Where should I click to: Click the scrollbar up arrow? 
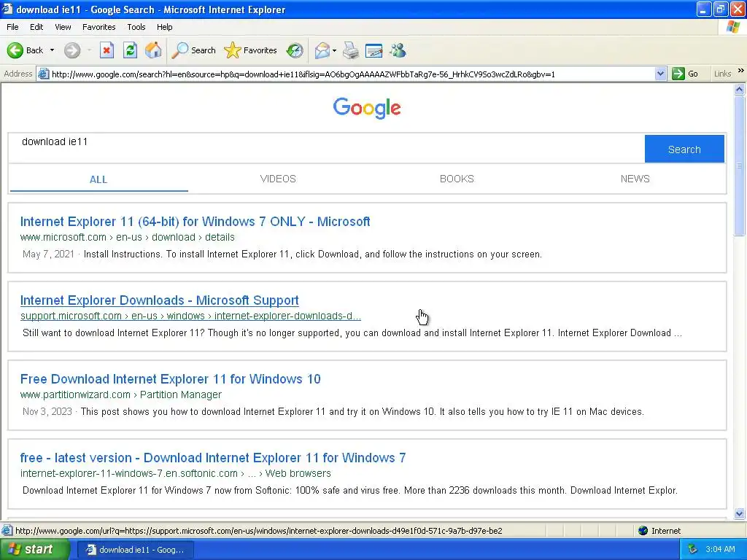(x=740, y=89)
